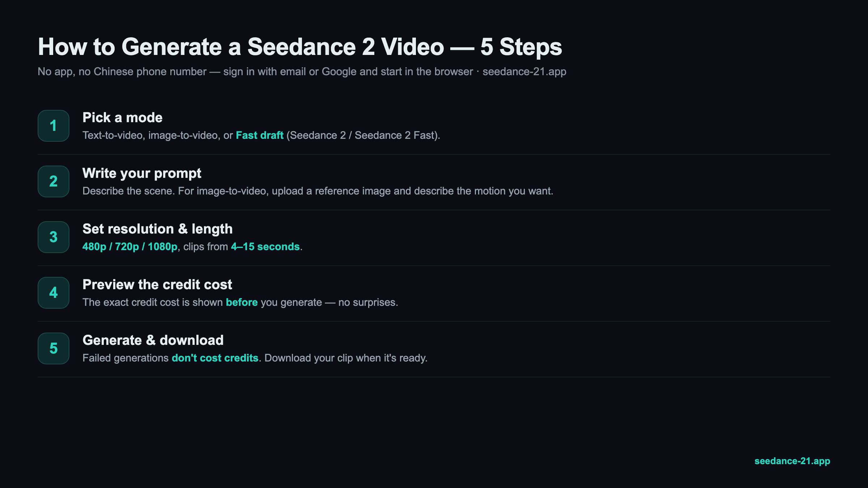The height and width of the screenshot is (488, 868).
Task: Click the step 5 number badge
Action: [x=54, y=348]
